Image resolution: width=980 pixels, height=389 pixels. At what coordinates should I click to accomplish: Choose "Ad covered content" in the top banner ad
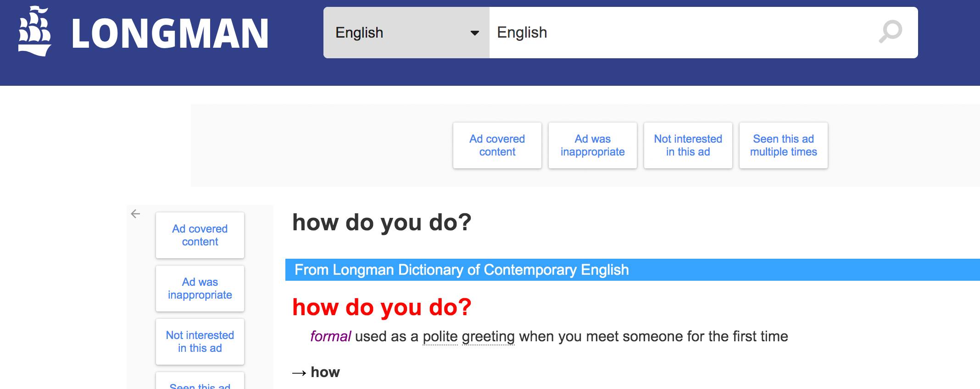(497, 145)
